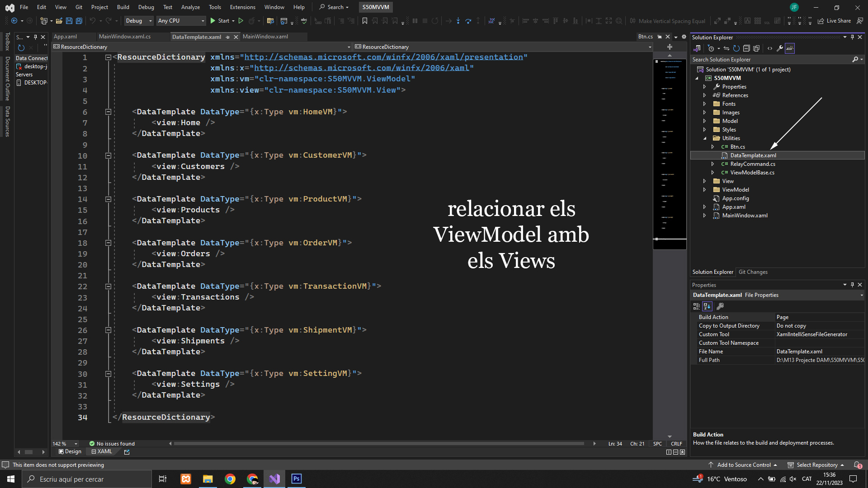Toggle pin on DataTemplate.xaml tab

(x=227, y=37)
